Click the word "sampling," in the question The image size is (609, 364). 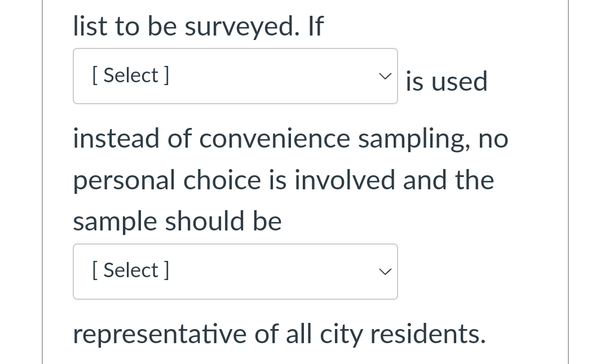pos(414,140)
